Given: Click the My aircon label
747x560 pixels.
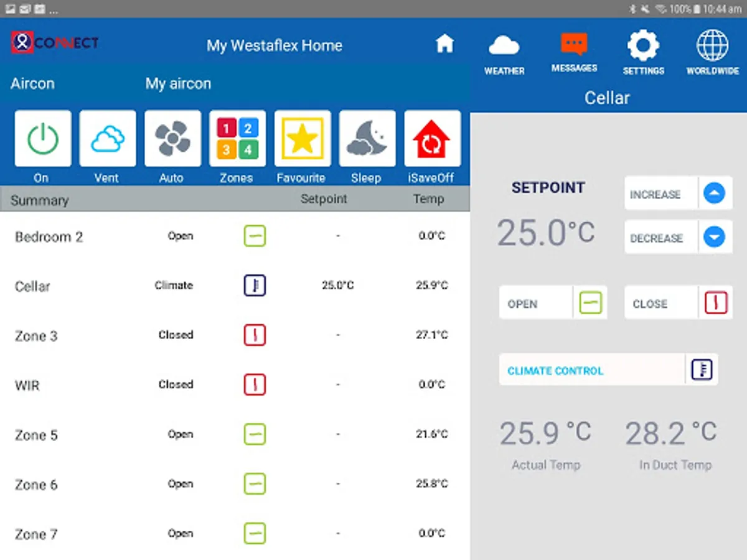Looking at the screenshot, I should coord(178,83).
